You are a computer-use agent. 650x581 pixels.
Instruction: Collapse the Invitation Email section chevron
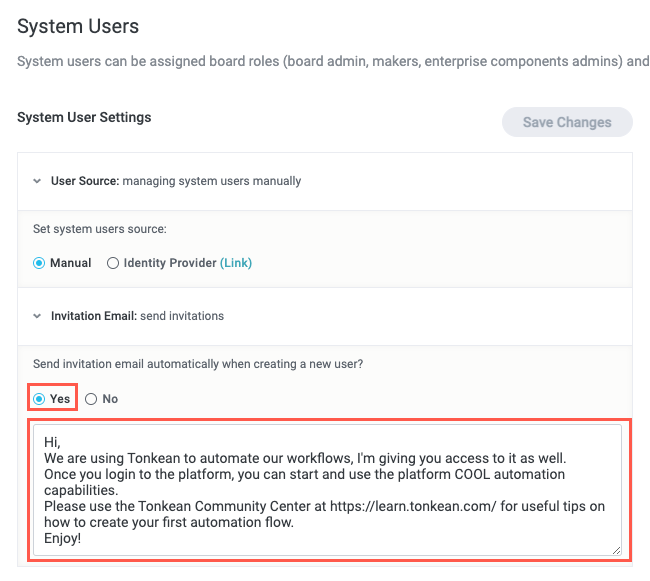tap(37, 316)
